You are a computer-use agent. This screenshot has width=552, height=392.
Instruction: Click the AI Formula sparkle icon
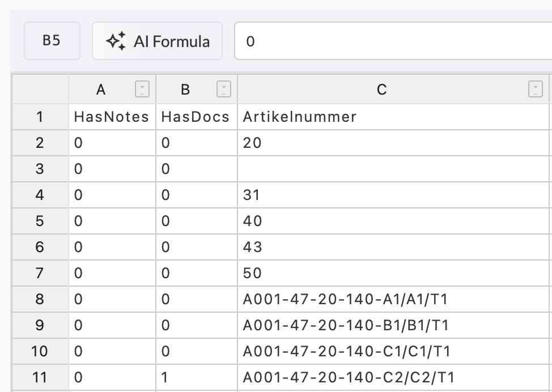[116, 41]
